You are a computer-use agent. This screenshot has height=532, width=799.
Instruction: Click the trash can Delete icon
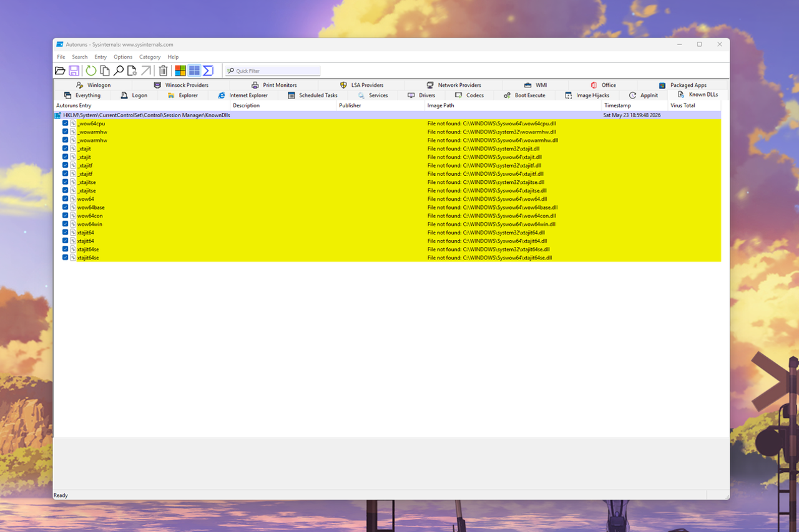pyautogui.click(x=163, y=70)
